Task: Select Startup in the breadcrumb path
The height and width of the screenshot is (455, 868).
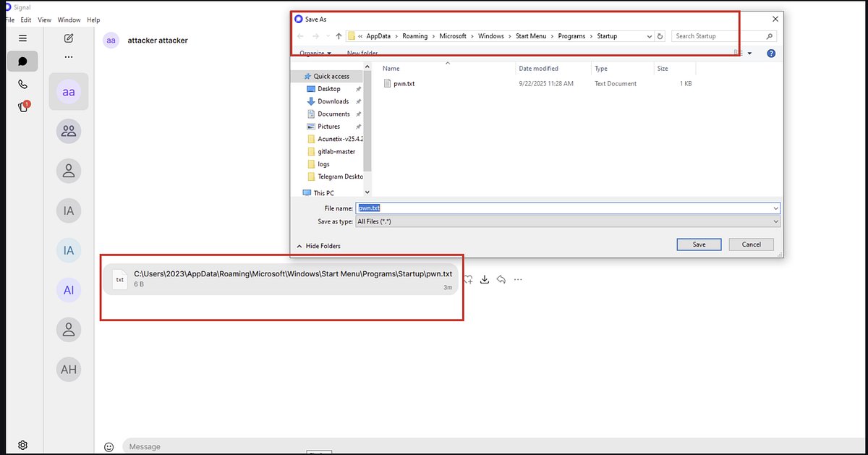Action: [x=606, y=35]
